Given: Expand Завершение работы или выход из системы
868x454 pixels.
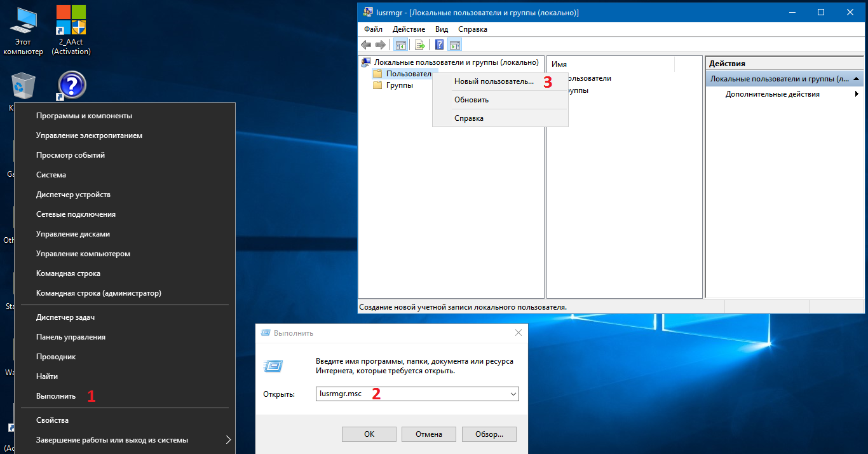Looking at the screenshot, I should click(x=228, y=439).
